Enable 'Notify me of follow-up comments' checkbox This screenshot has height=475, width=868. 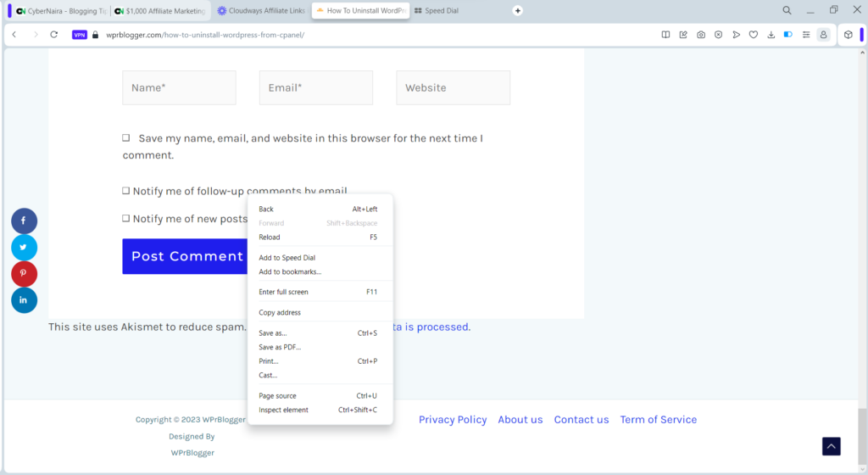125,192
